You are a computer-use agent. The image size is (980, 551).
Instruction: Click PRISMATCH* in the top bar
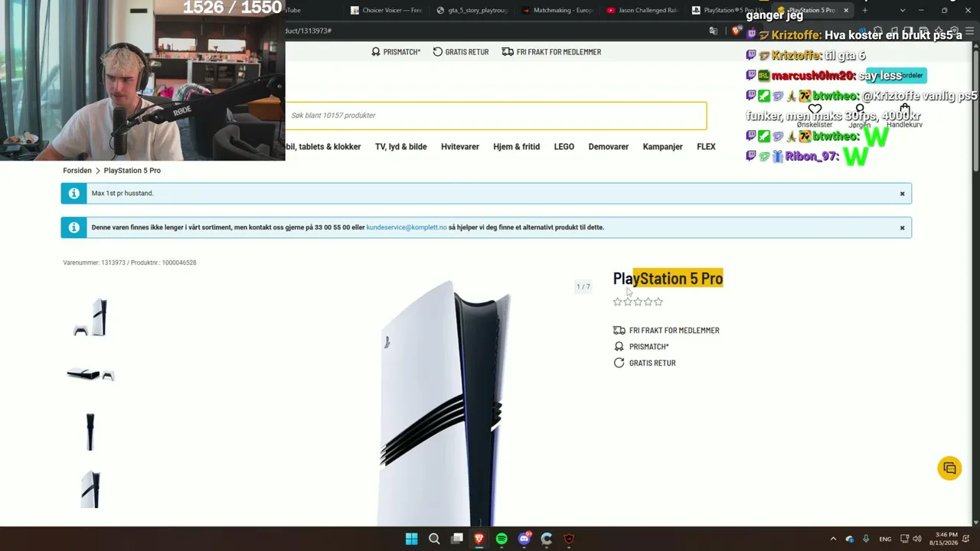pos(396,52)
